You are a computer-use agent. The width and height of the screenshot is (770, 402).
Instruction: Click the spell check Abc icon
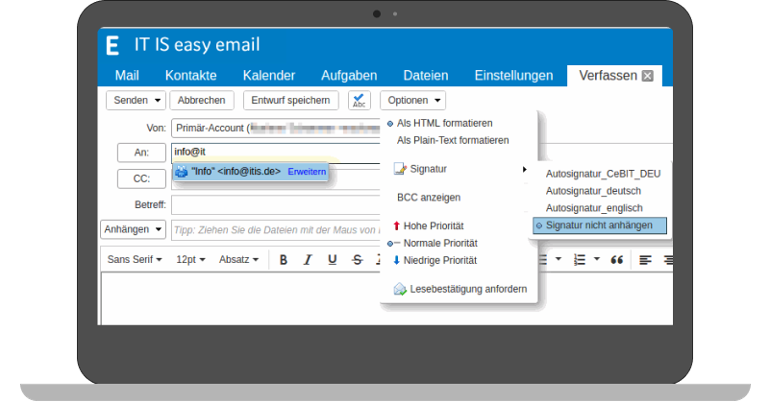359,101
